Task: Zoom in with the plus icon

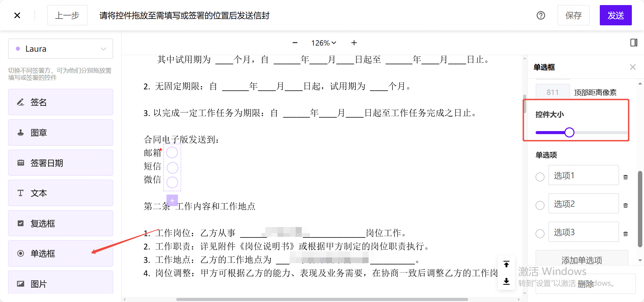Action: (x=354, y=43)
